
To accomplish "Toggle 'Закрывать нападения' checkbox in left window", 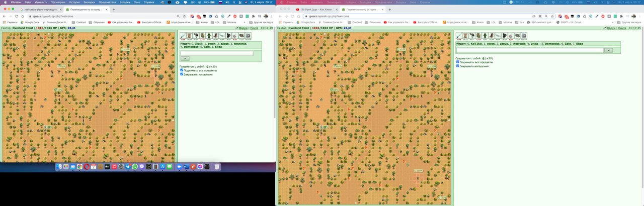I will click(182, 74).
